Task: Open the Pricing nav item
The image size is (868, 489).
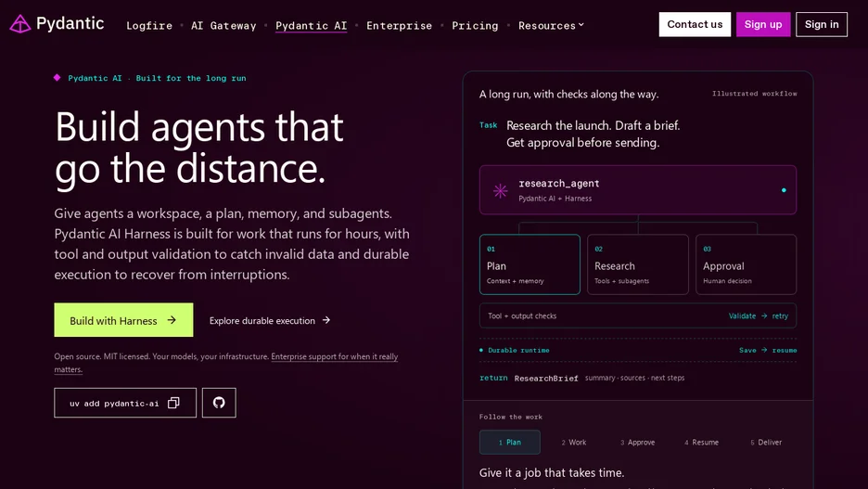Action: coord(475,25)
